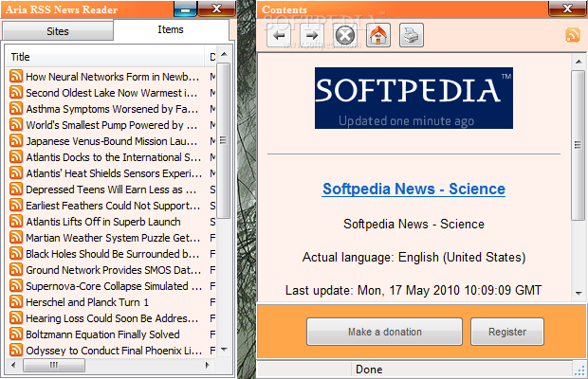
Task: Click the orange RSS feed icon in Contents toolbar
Action: click(x=572, y=35)
